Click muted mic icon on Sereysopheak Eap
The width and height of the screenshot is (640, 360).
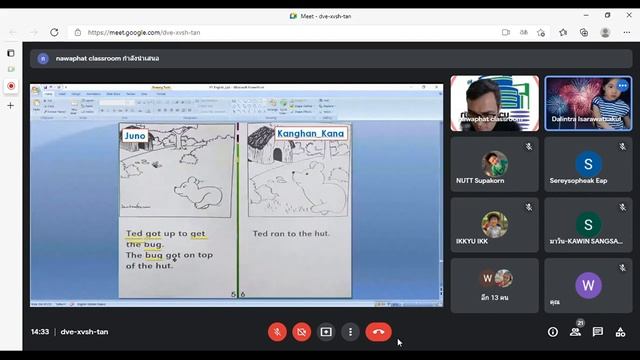622,147
